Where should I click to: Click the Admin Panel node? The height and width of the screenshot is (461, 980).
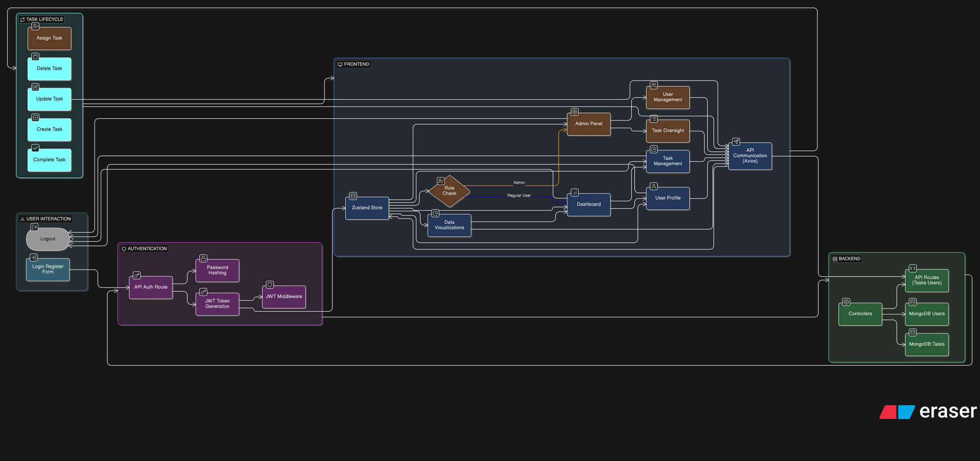pos(589,124)
